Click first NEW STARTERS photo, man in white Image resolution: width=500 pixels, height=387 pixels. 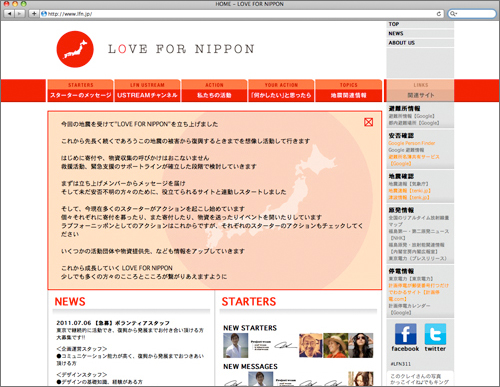(236, 346)
